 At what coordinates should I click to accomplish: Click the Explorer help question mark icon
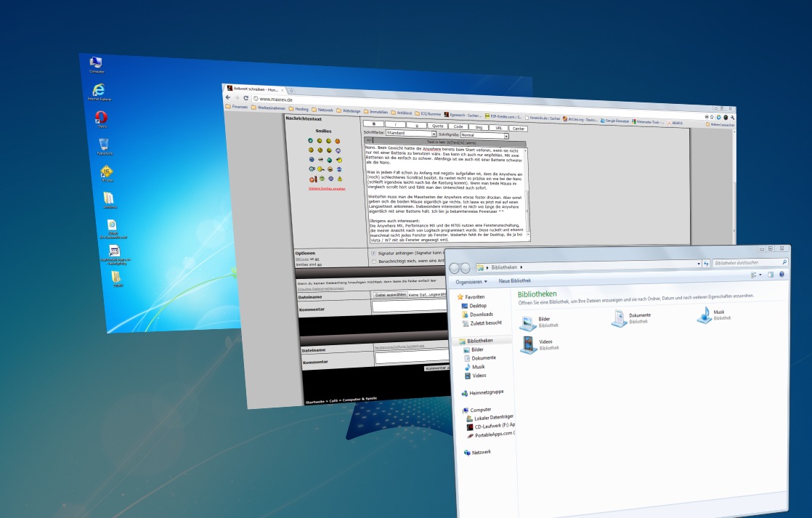pos(781,275)
